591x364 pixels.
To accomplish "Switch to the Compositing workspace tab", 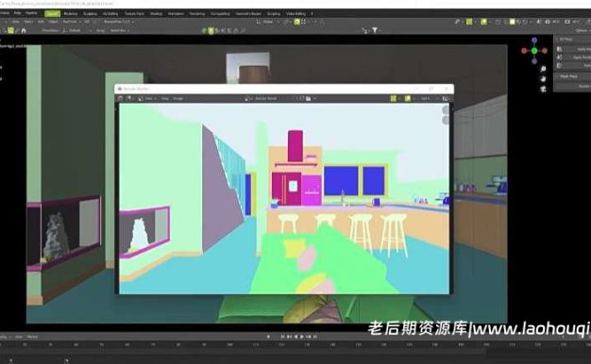I will (220, 14).
